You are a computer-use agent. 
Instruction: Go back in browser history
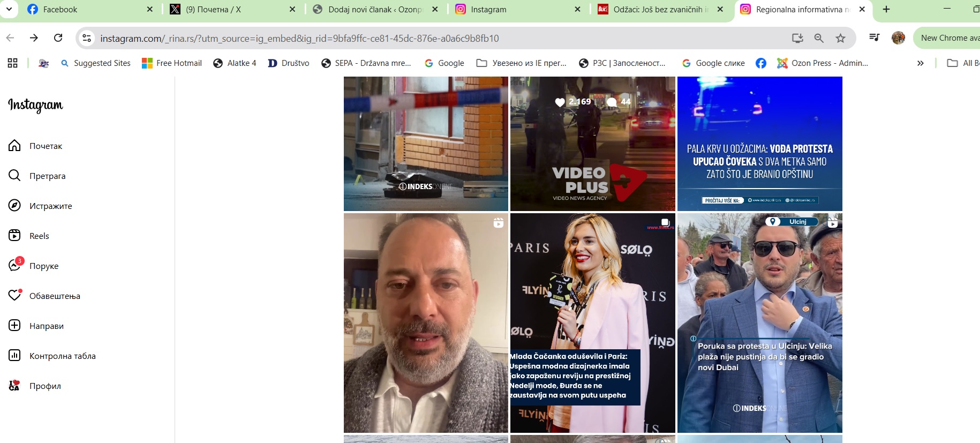[x=10, y=38]
